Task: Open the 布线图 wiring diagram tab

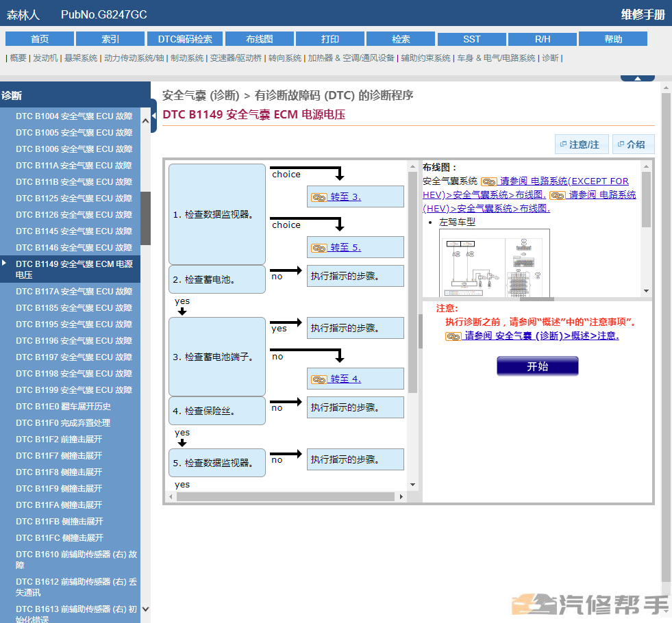Action: point(260,39)
